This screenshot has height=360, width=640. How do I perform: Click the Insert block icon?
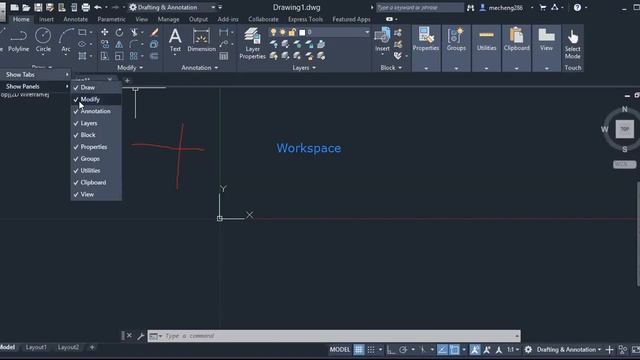(382, 40)
